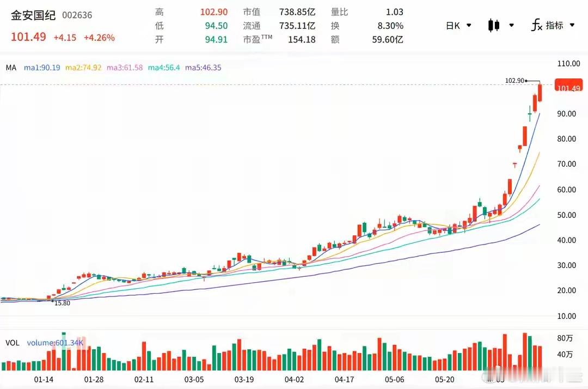Screen dimensions: 588x389
Task: Click price change +4.15
Action: 65,38
